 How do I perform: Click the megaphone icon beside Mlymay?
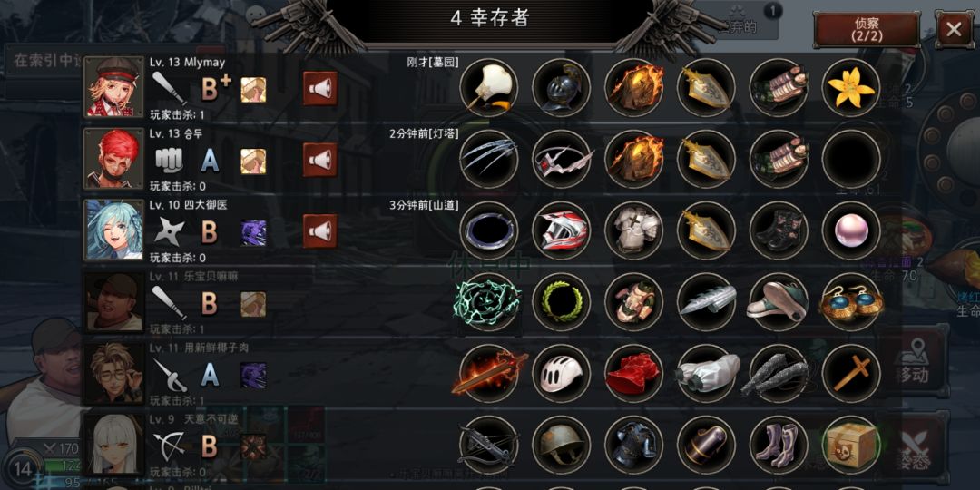pos(320,88)
